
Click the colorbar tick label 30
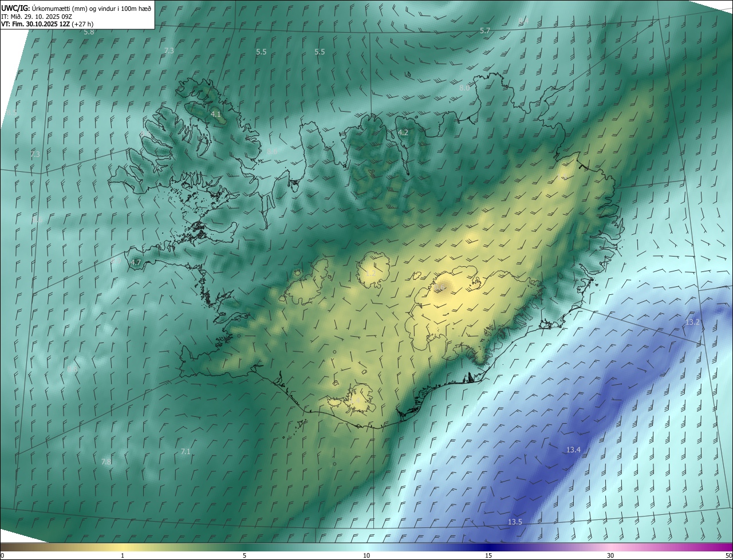[x=610, y=555]
